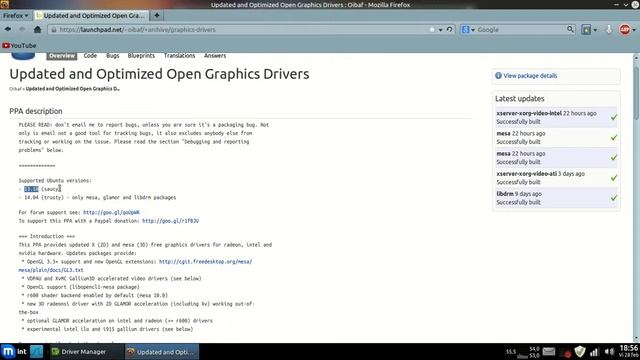Image resolution: width=640 pixels, height=360 pixels.
Task: Click the info icon beside View package details
Action: pos(498,76)
